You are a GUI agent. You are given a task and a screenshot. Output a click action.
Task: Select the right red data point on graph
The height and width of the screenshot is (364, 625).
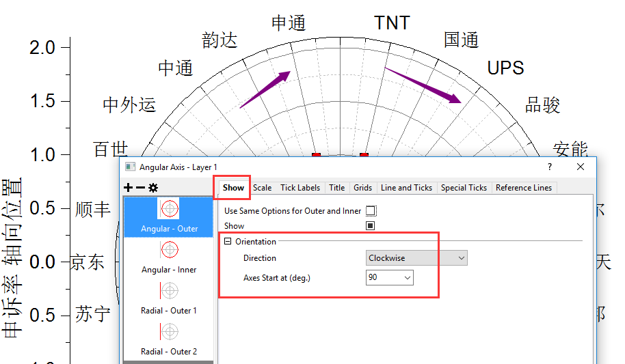[x=364, y=154]
